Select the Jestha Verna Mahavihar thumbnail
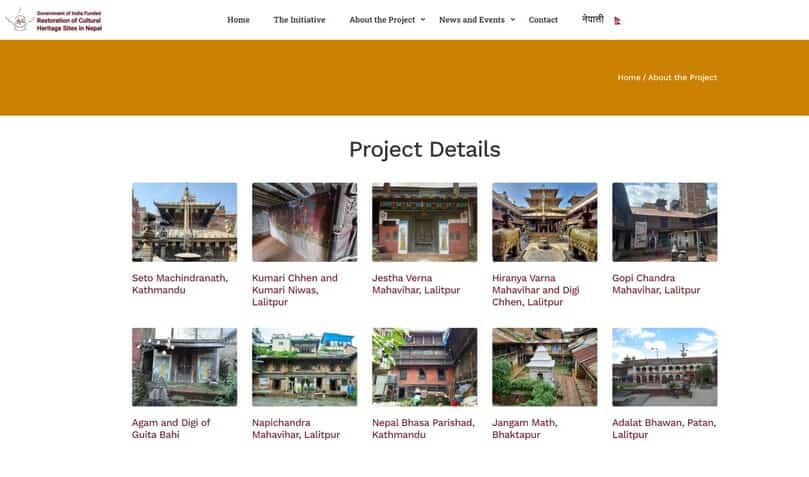Viewport: 809px width, 477px height. pyautogui.click(x=424, y=222)
